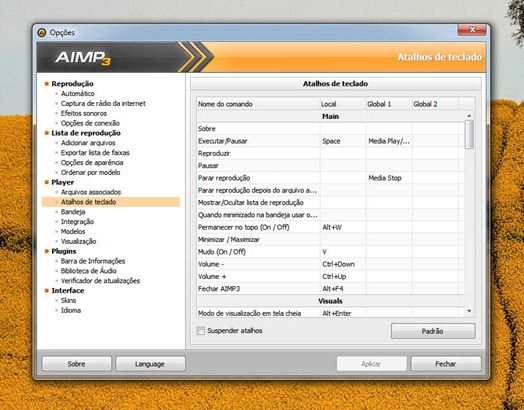524x410 pixels.
Task: Select Integração in sidebar
Action: [77, 222]
